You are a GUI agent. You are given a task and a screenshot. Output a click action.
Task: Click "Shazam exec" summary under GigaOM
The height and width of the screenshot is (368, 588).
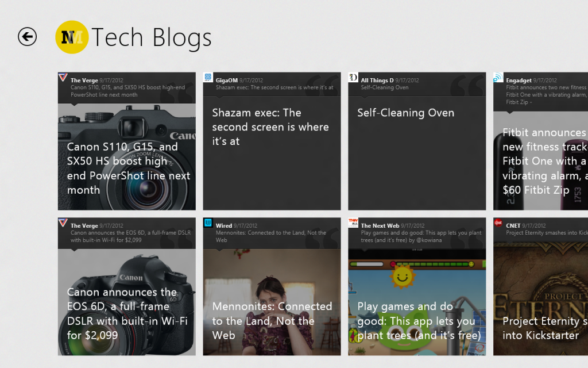click(274, 87)
